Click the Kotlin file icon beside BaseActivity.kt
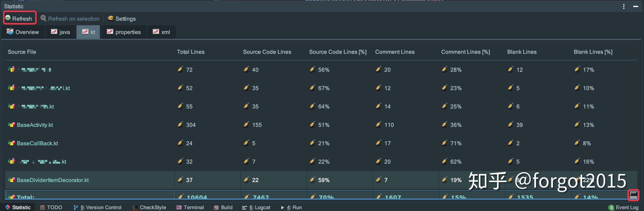 (x=11, y=124)
